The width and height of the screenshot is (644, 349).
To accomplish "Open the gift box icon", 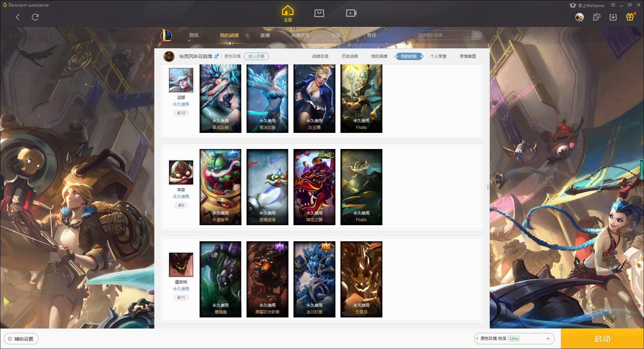I will click(630, 17).
